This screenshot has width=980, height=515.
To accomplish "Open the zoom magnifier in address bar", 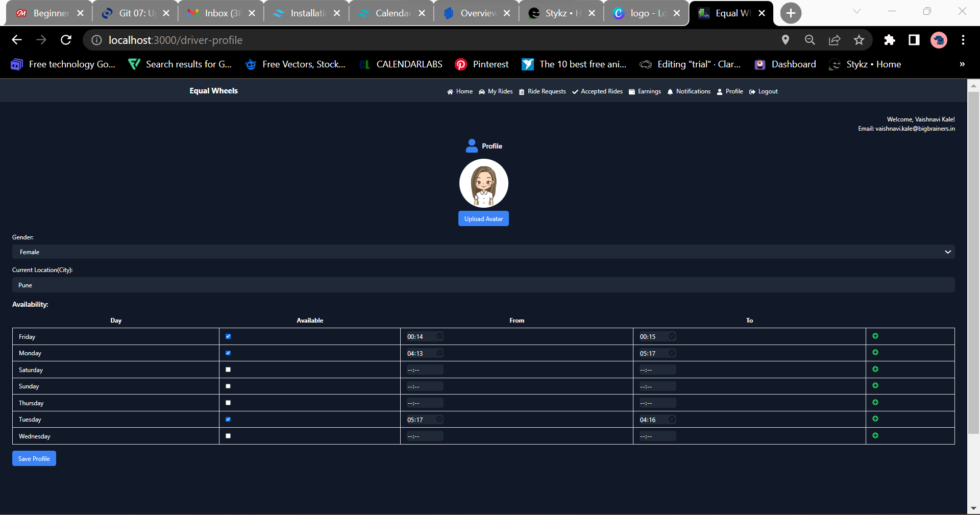I will [x=810, y=40].
